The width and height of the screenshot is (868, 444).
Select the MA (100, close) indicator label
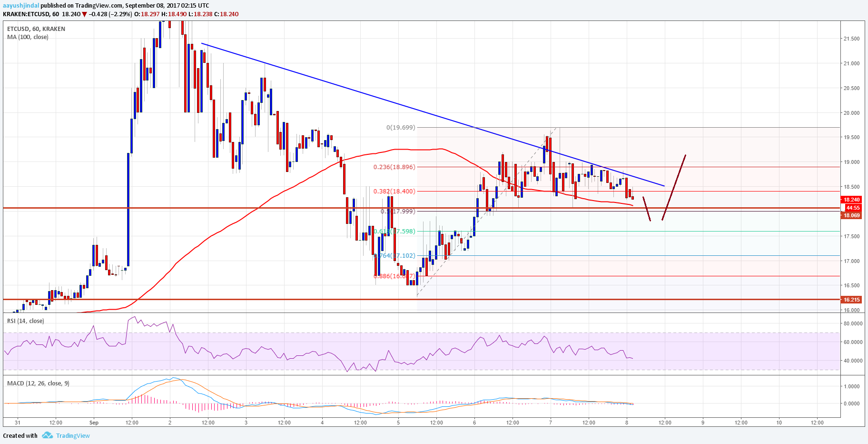tap(28, 37)
